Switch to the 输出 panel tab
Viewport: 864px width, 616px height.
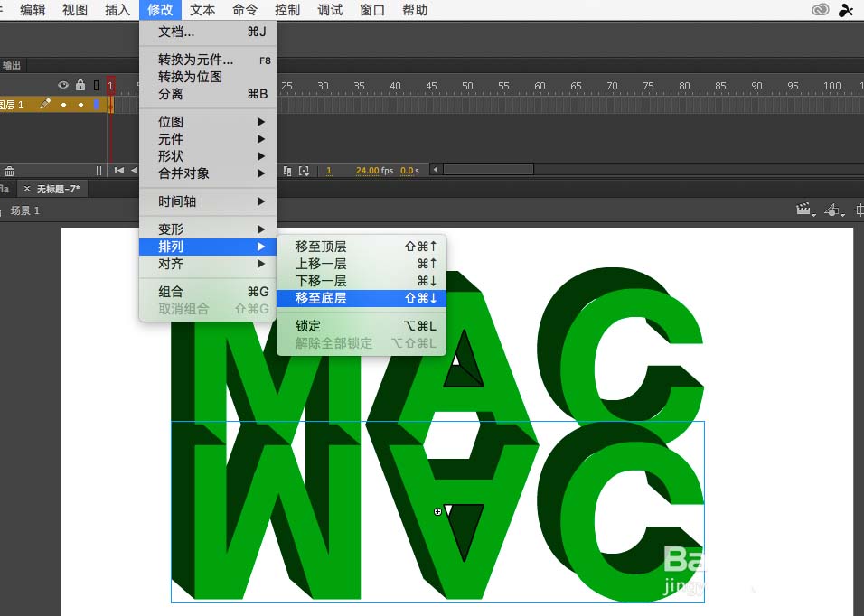[x=12, y=66]
